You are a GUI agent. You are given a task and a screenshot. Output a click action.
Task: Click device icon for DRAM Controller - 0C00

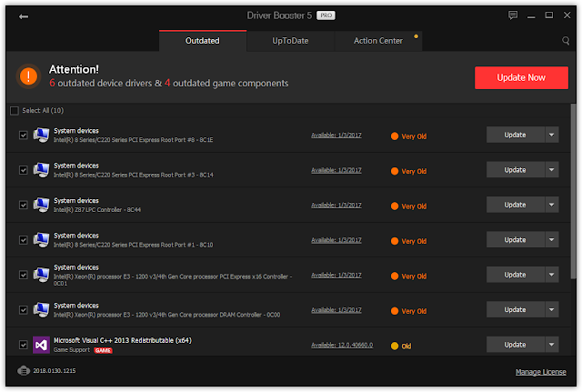pos(41,310)
